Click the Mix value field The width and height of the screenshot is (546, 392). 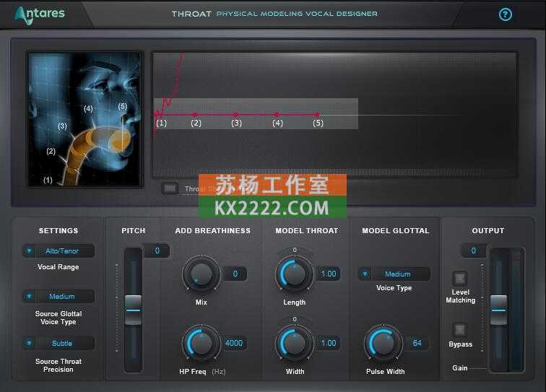(x=235, y=274)
